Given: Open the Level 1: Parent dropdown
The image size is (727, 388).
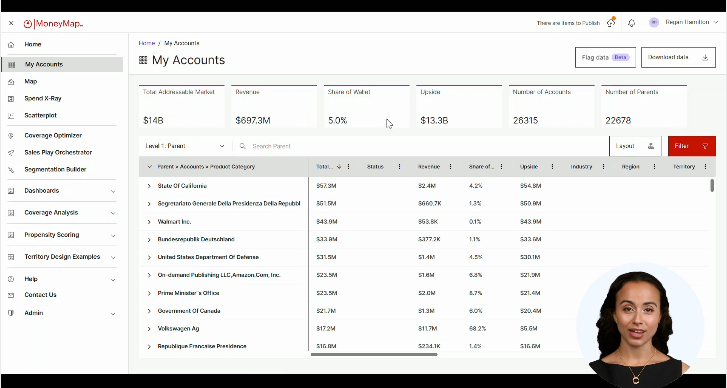Looking at the screenshot, I should click(185, 146).
